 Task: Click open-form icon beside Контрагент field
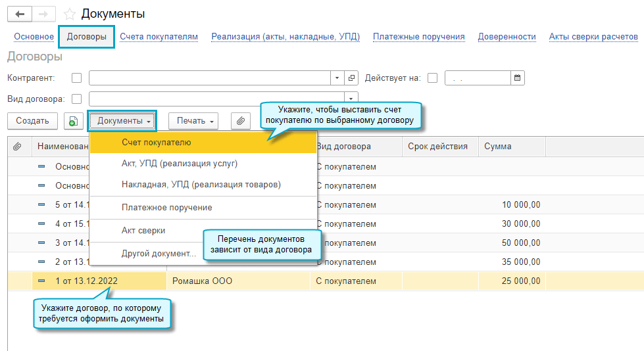point(352,78)
